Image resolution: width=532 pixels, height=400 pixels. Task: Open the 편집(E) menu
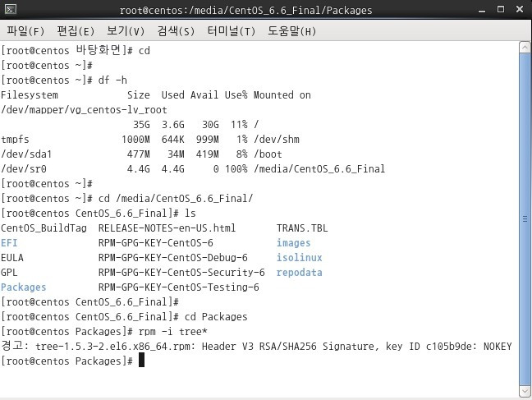click(76, 31)
